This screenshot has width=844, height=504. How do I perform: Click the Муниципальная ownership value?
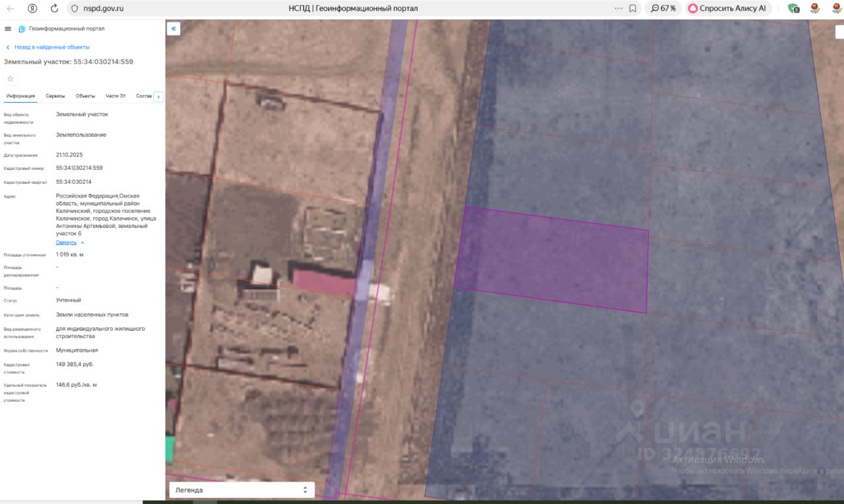(77, 350)
